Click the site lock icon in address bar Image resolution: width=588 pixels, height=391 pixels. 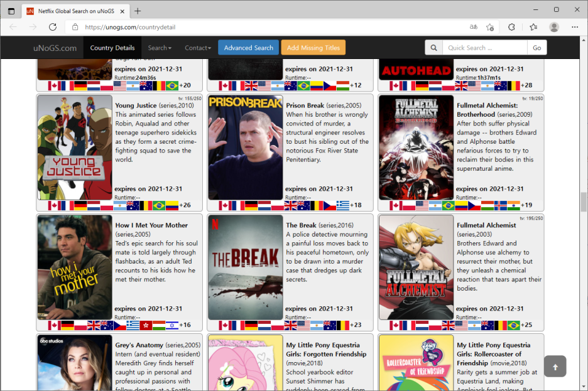tap(75, 27)
